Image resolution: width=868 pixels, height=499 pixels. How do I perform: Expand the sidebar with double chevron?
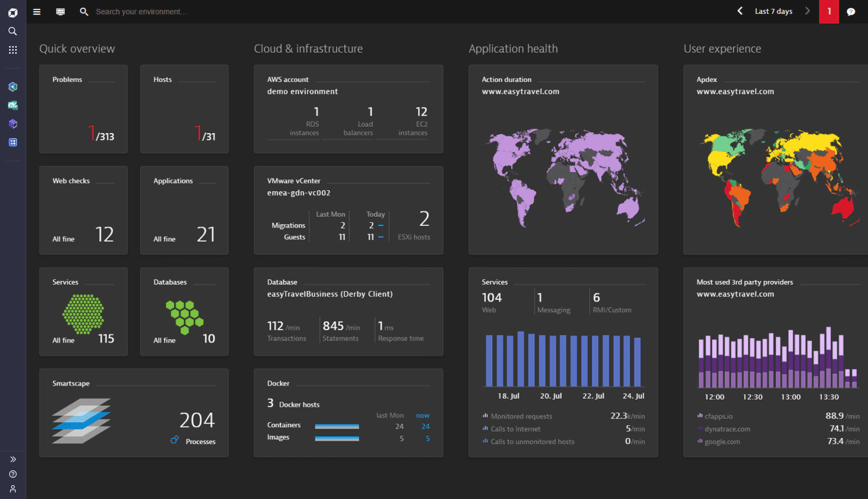click(x=13, y=459)
